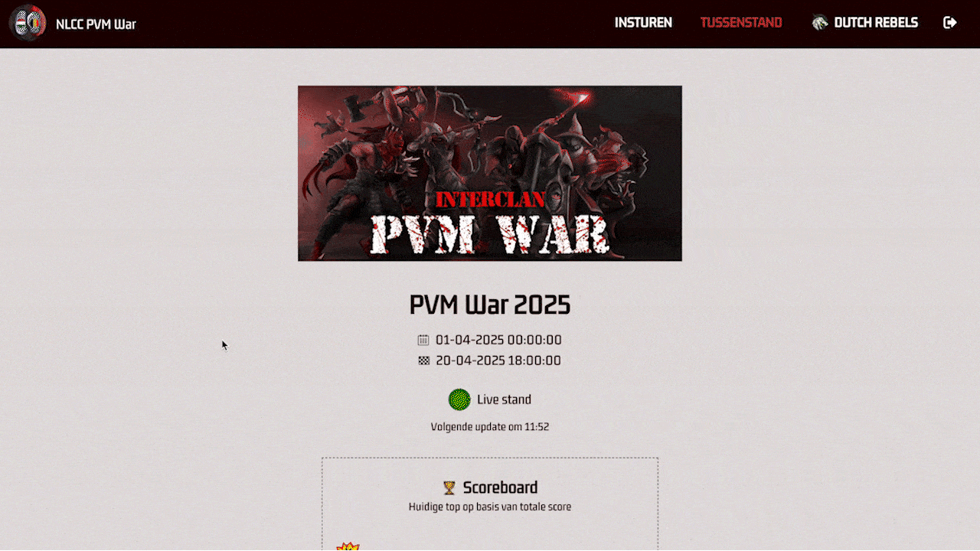This screenshot has width=980, height=551.
Task: Click the green live status indicator
Action: pyautogui.click(x=459, y=399)
